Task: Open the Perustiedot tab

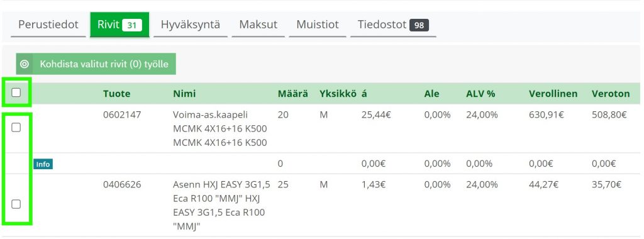Action: click(x=48, y=25)
